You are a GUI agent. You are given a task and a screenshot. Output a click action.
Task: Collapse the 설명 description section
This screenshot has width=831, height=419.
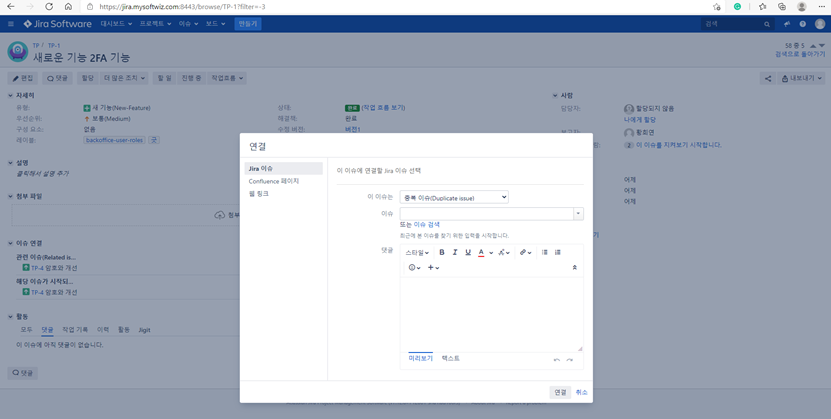(x=11, y=163)
